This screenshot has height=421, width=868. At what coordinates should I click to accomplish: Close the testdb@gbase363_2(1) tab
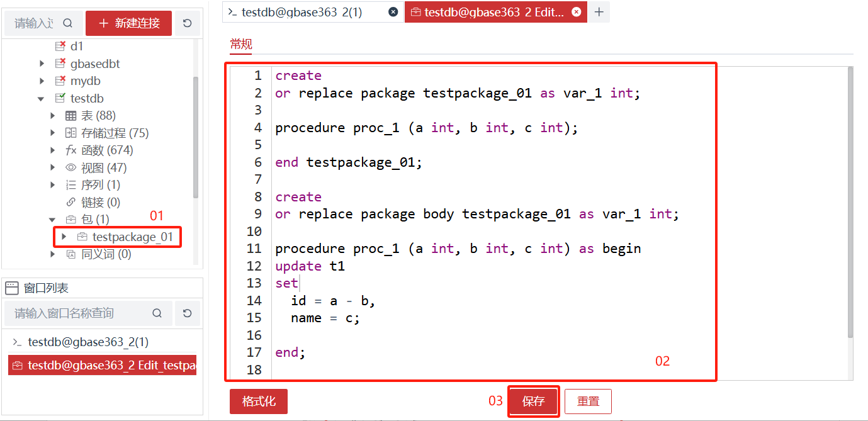coord(393,12)
